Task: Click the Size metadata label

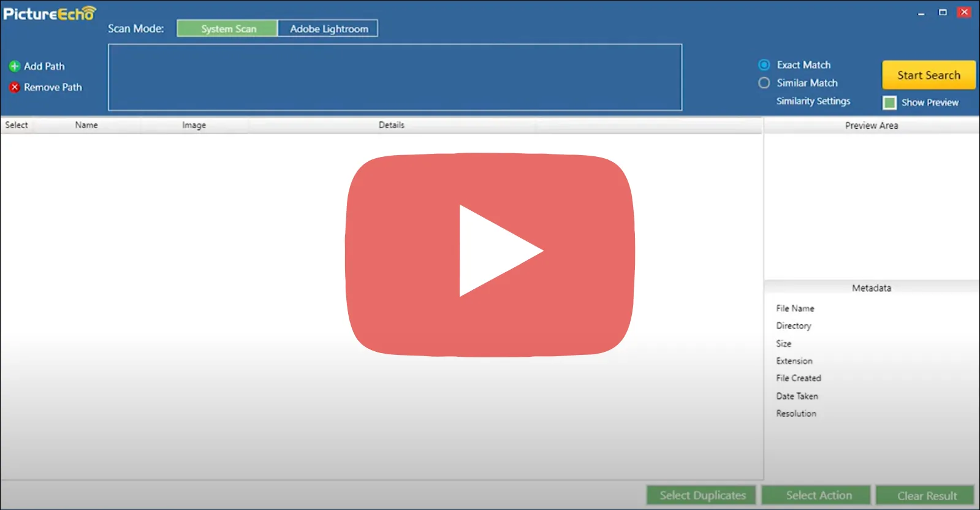Action: pyautogui.click(x=783, y=344)
